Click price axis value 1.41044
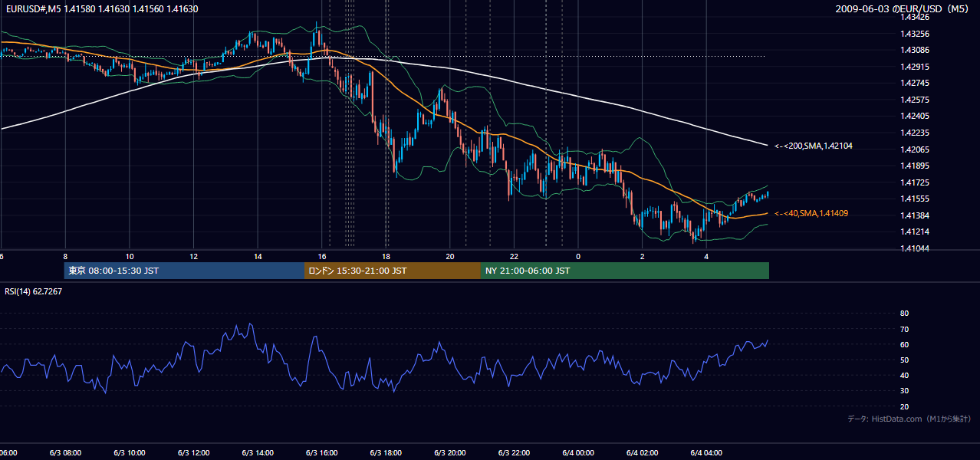Viewport: 980px width, 460px height. point(914,248)
